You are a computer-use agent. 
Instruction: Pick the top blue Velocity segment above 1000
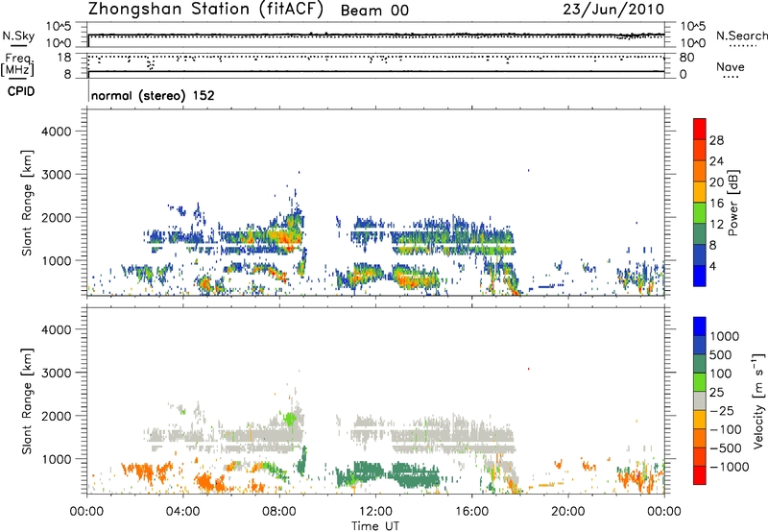pos(700,326)
